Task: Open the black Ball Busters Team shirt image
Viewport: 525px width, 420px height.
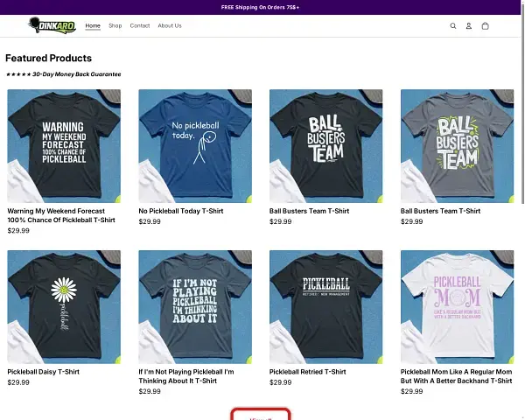Action: 326,146
